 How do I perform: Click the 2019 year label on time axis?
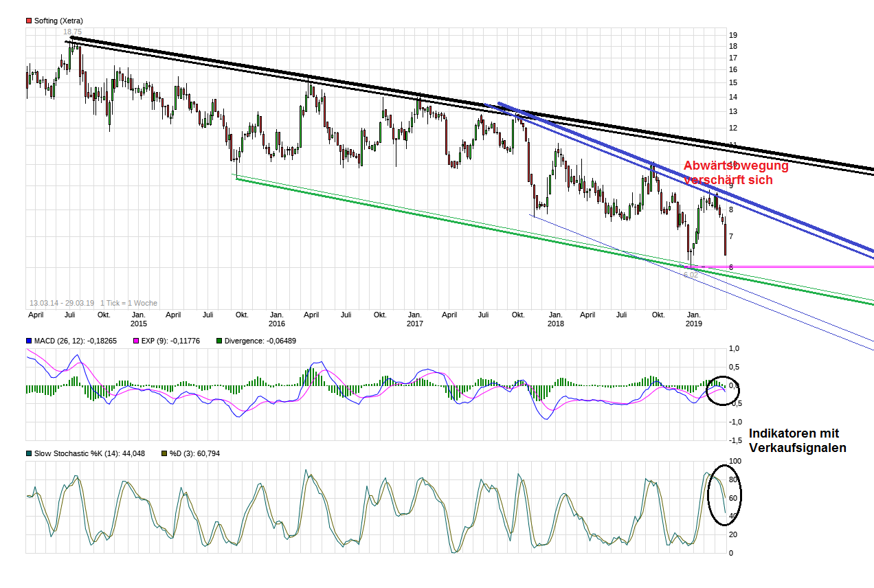click(x=694, y=324)
